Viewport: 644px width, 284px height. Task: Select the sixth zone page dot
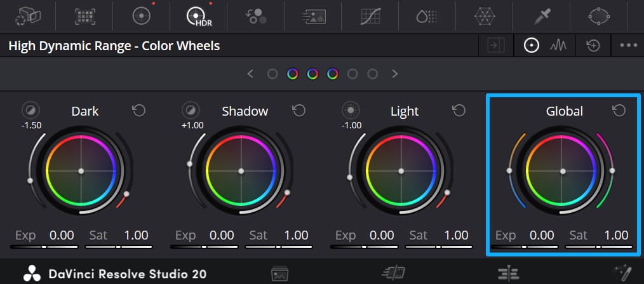point(373,74)
